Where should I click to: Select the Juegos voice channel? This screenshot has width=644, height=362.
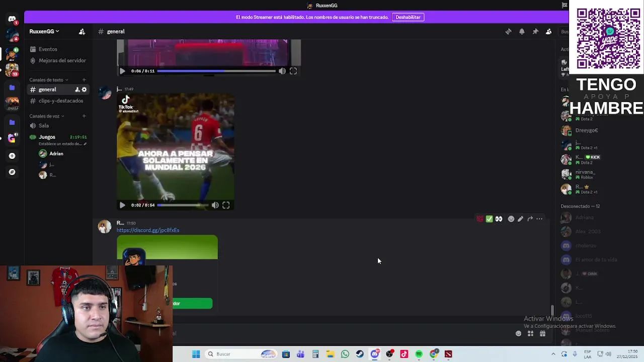click(47, 137)
